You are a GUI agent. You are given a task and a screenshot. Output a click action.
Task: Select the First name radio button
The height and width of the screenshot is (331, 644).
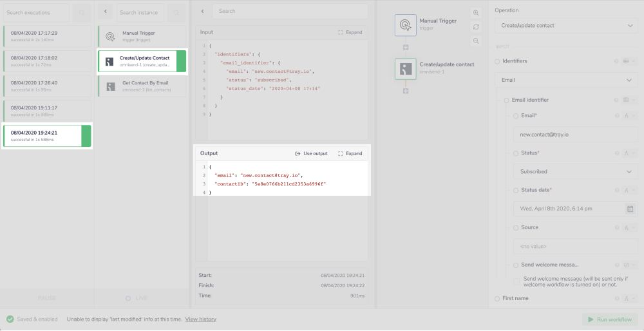point(497,298)
